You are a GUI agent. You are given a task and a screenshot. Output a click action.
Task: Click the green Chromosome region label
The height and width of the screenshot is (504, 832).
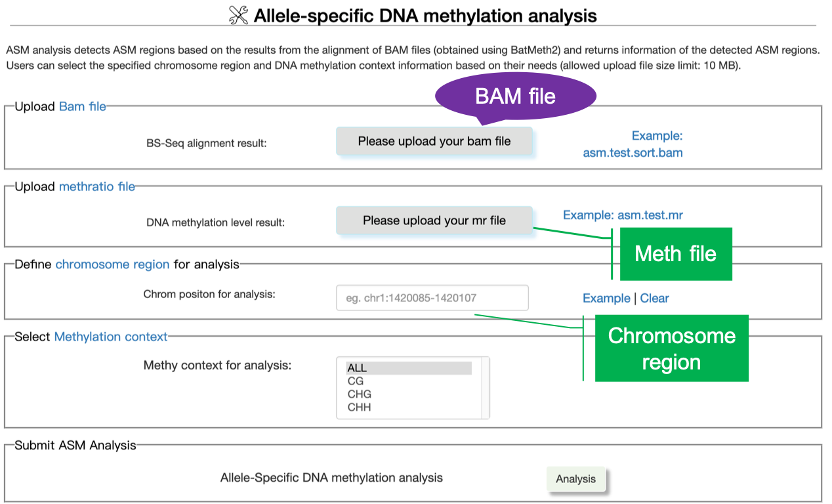(x=671, y=348)
